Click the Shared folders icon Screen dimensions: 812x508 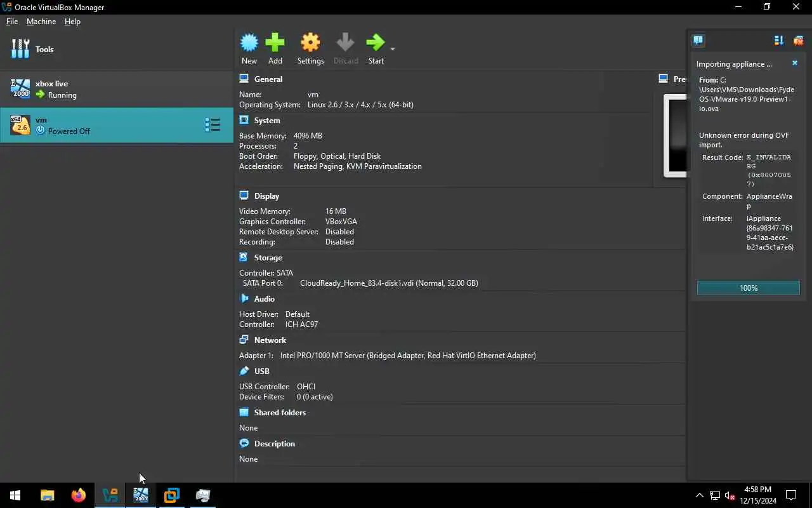[x=244, y=412]
